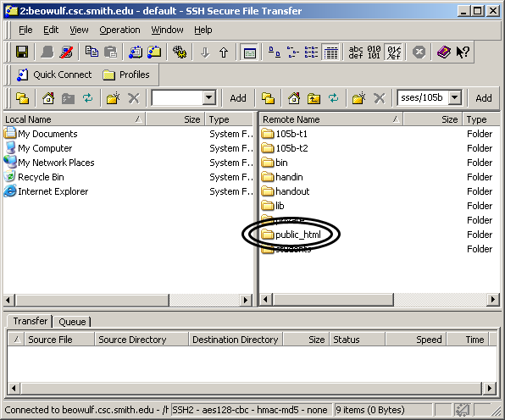Select My Documents in local pane
This screenshot has height=420, width=505.
point(42,134)
